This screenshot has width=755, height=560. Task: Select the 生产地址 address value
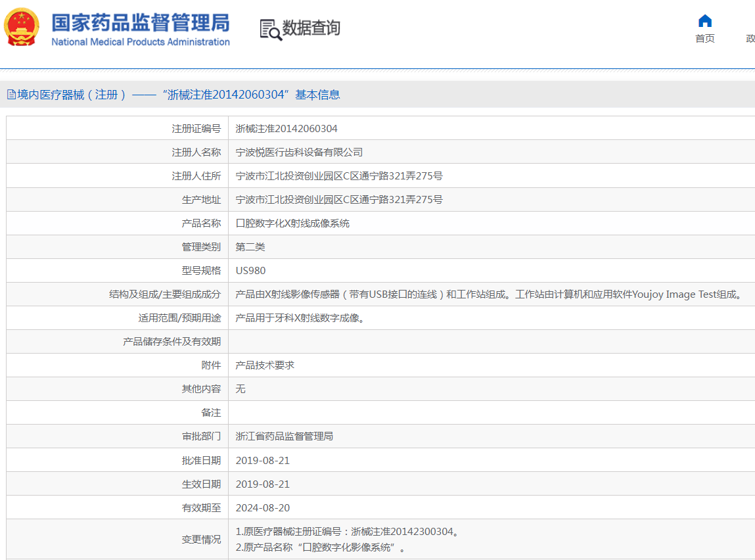[339, 199]
